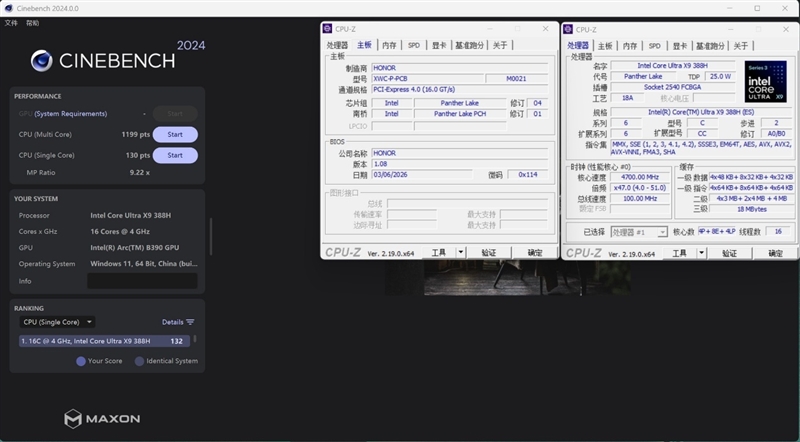Click multiplier value x47.0 (4.0 - 51.0)
800x442 pixels.
tap(640, 188)
